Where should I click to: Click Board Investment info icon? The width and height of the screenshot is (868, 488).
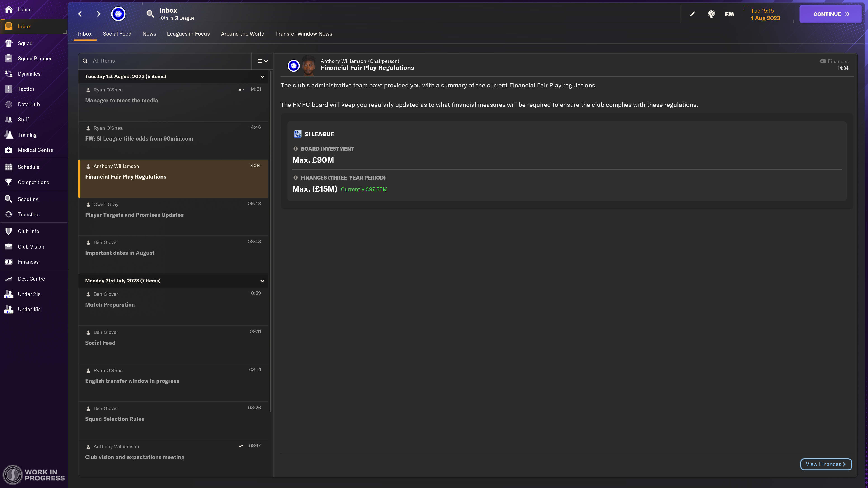[295, 148]
